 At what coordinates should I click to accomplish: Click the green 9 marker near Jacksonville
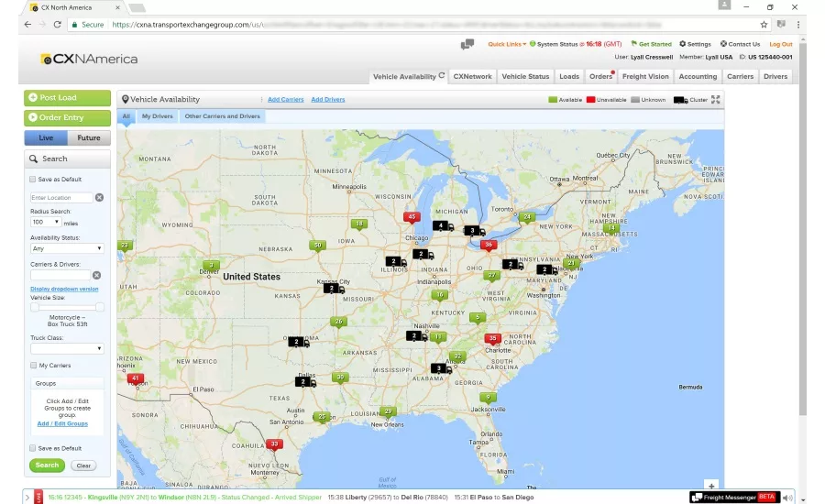pos(489,399)
